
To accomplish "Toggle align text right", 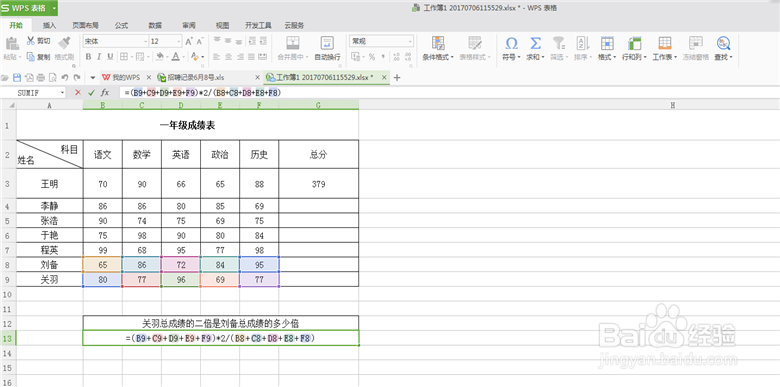I will (x=239, y=57).
